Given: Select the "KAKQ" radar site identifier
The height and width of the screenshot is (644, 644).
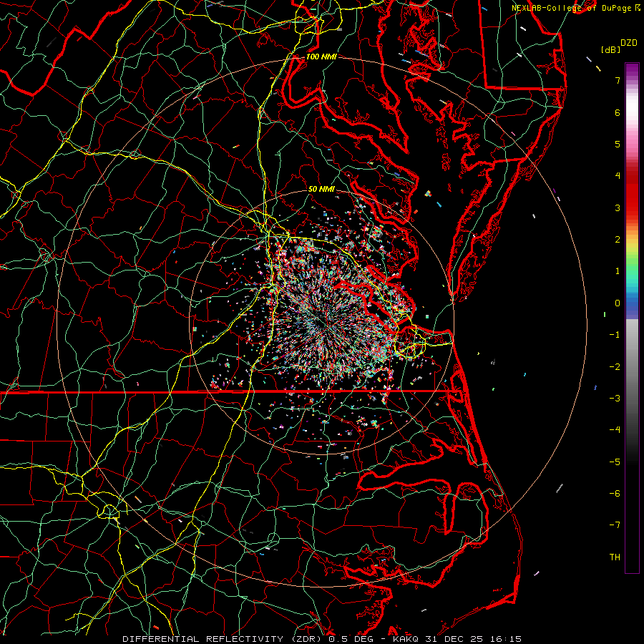Looking at the screenshot, I should pos(406,639).
